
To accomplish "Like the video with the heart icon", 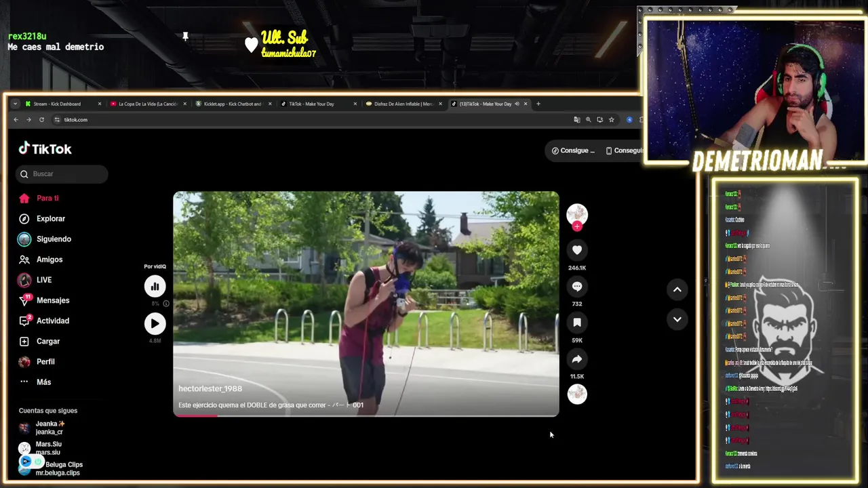I will 577,250.
